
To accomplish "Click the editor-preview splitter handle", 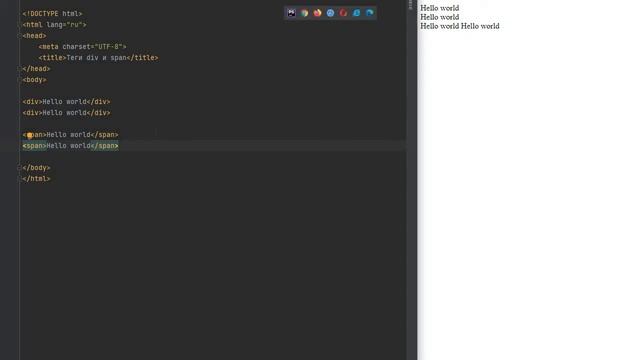I will 410,5.
